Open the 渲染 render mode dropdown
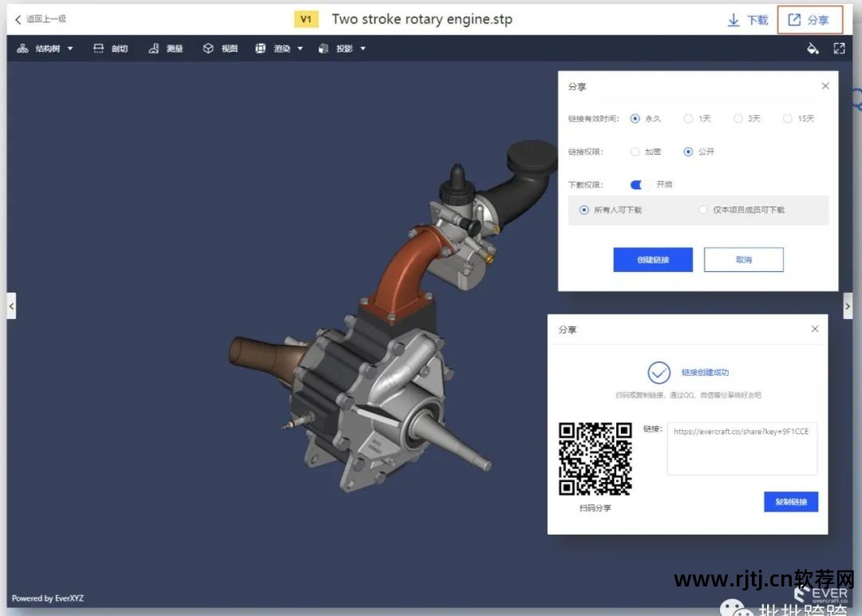This screenshot has width=862, height=616. pyautogui.click(x=279, y=49)
